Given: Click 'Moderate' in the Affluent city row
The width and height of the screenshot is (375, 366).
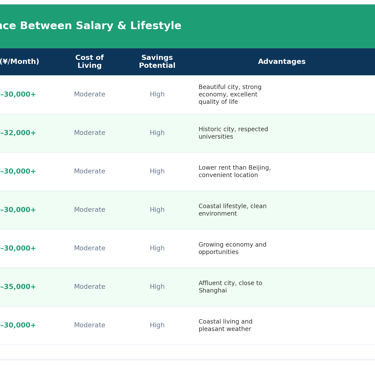Looking at the screenshot, I should point(89,287).
